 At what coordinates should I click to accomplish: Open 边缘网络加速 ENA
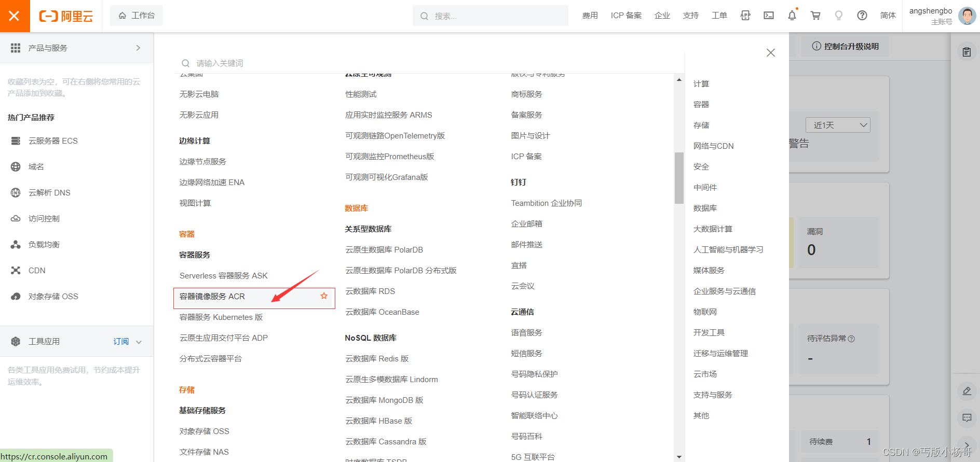pyautogui.click(x=212, y=183)
